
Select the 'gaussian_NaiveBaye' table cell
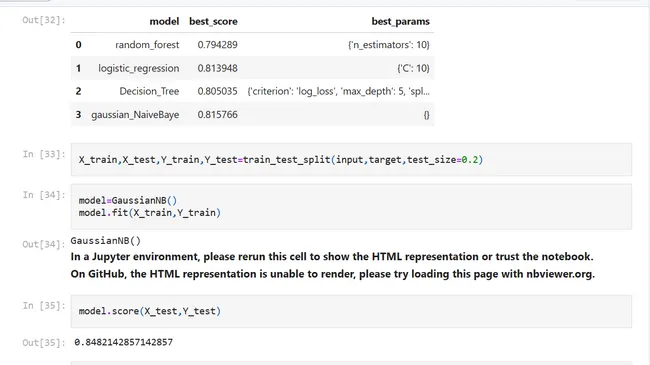point(135,115)
